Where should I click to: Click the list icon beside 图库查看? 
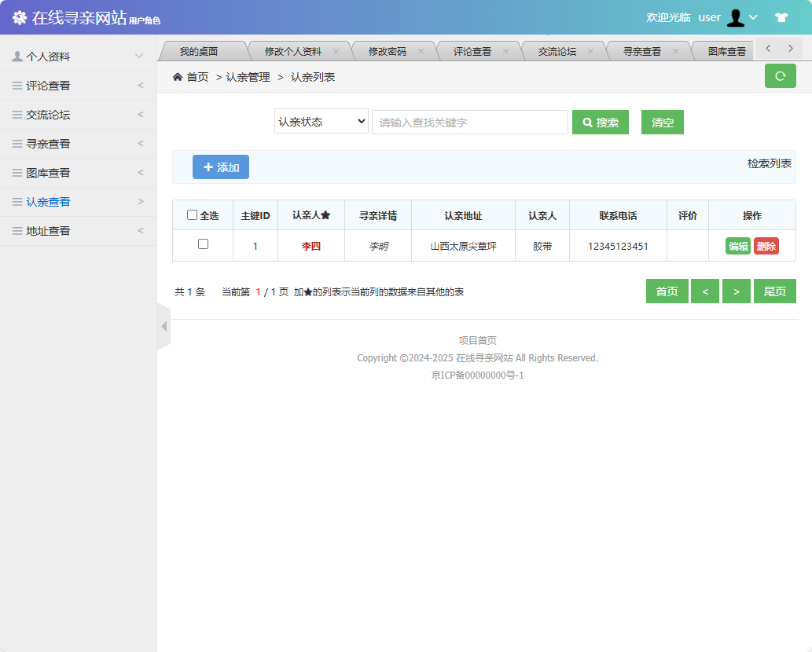click(17, 172)
